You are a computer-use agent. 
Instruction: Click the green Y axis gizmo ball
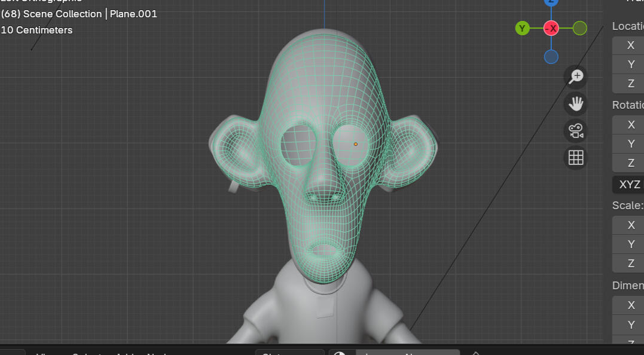522,28
